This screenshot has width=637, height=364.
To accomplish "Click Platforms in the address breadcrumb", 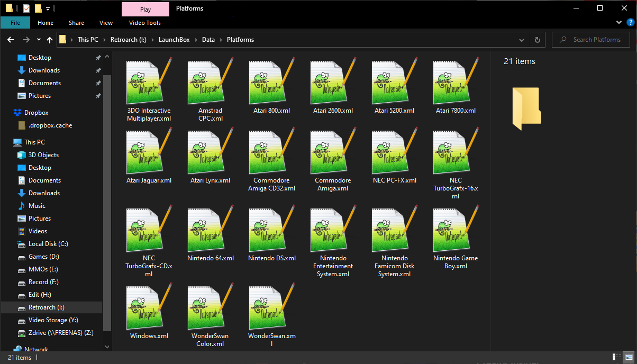I will tap(241, 40).
